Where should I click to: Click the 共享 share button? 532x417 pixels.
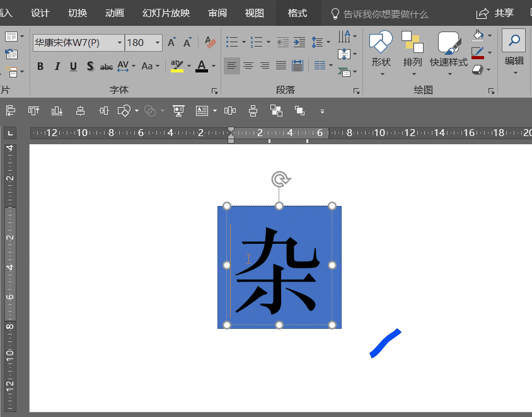(x=495, y=13)
